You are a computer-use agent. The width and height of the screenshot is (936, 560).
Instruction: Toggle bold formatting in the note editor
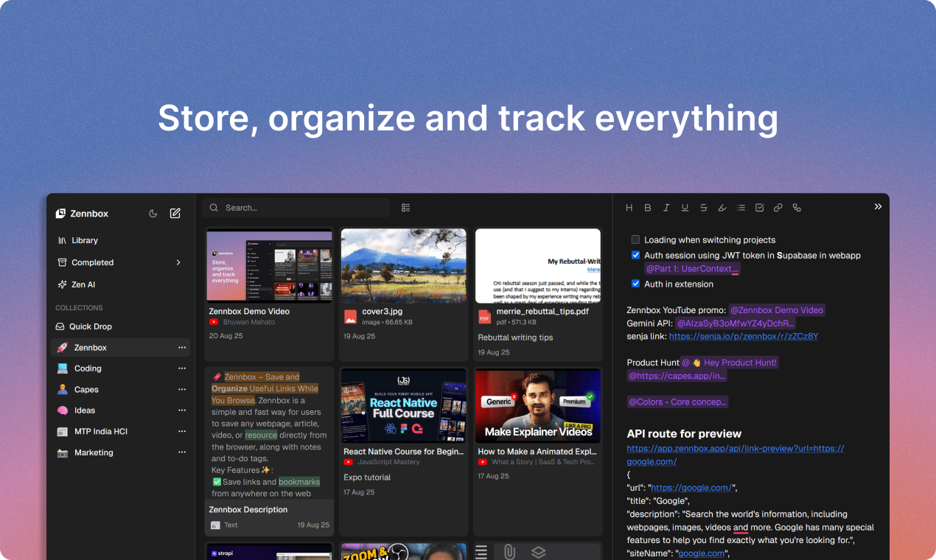648,208
